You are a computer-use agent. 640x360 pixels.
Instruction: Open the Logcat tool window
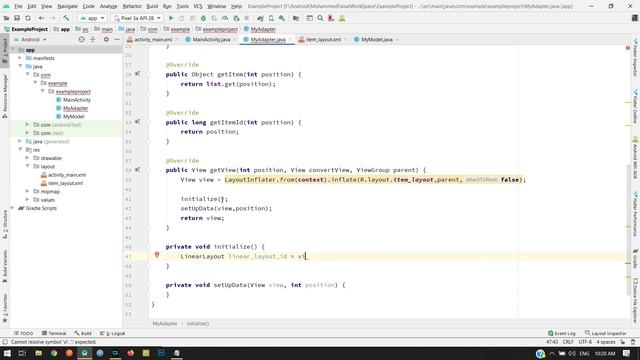[113, 333]
